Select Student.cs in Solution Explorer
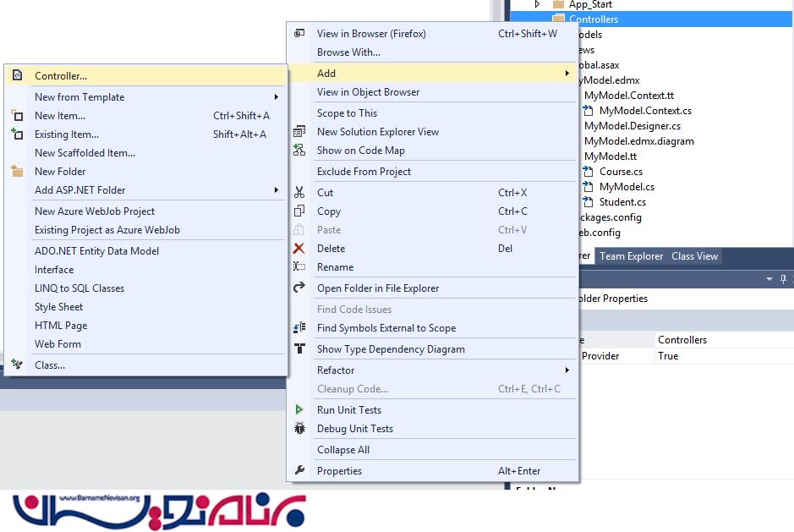The height and width of the screenshot is (532, 794). pyautogui.click(x=622, y=202)
